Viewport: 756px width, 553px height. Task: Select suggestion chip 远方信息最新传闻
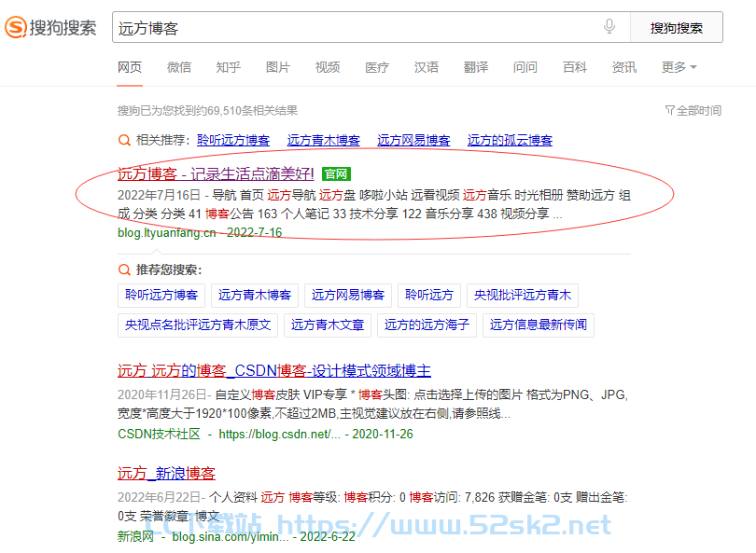click(539, 325)
